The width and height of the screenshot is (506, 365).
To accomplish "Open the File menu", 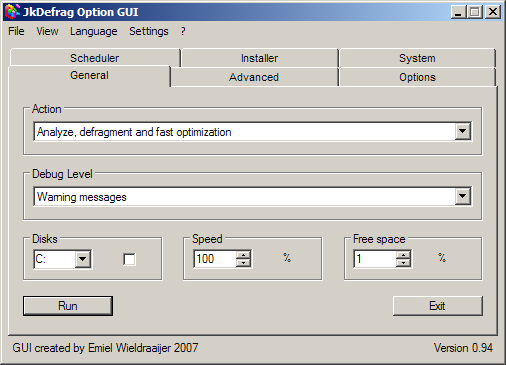I will (x=16, y=31).
